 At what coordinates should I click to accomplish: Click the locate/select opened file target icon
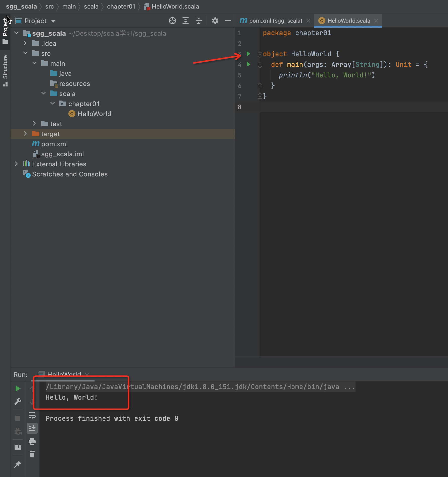pyautogui.click(x=172, y=21)
